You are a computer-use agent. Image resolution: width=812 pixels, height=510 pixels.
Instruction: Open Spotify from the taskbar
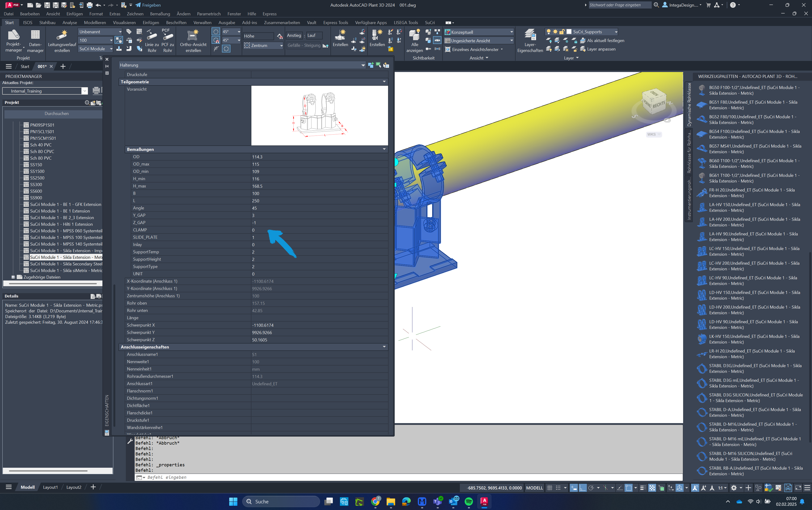[469, 501]
